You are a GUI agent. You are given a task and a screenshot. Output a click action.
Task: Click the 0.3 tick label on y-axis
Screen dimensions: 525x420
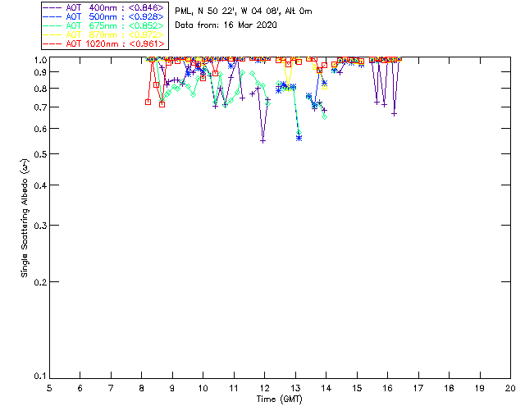pyautogui.click(x=39, y=225)
